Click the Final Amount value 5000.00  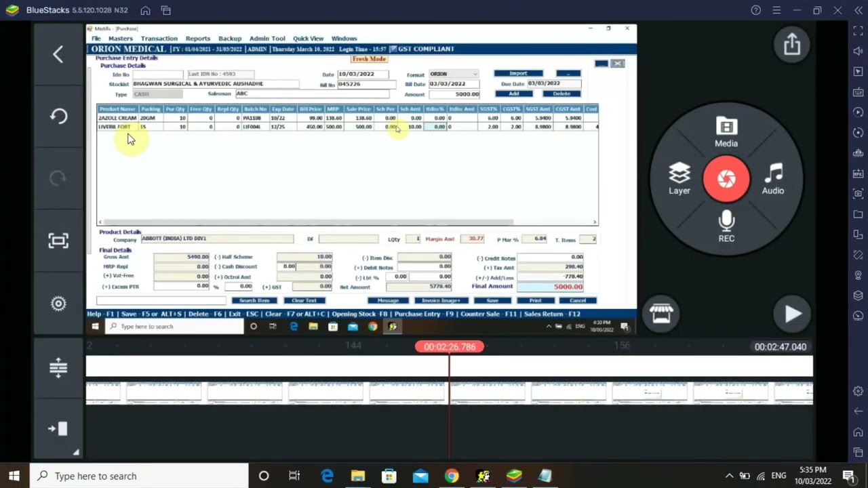551,287
